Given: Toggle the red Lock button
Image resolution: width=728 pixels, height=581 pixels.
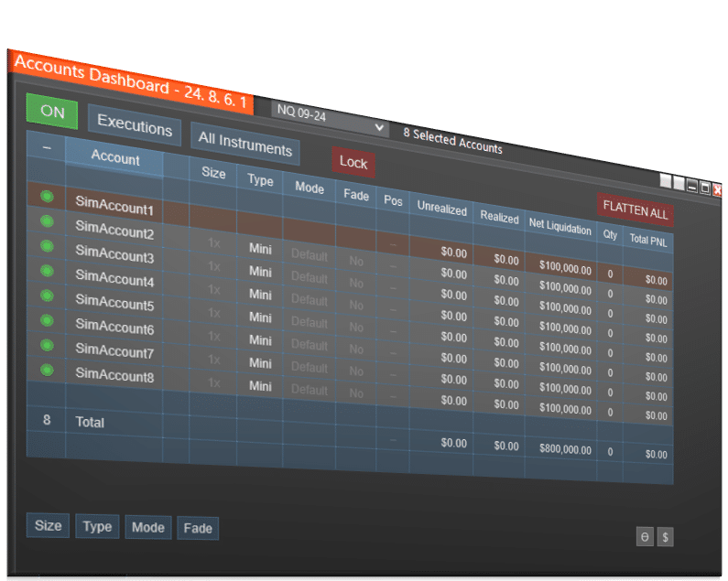Looking at the screenshot, I should [353, 162].
